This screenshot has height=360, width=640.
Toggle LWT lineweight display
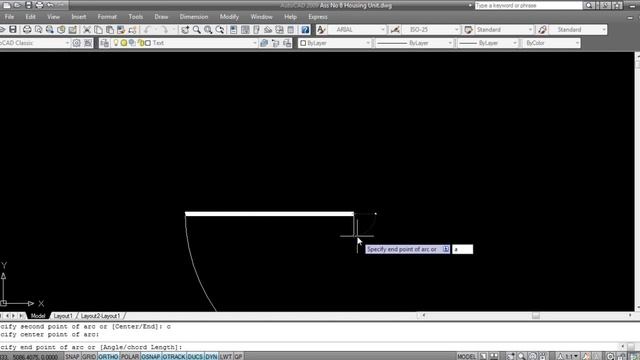point(226,356)
